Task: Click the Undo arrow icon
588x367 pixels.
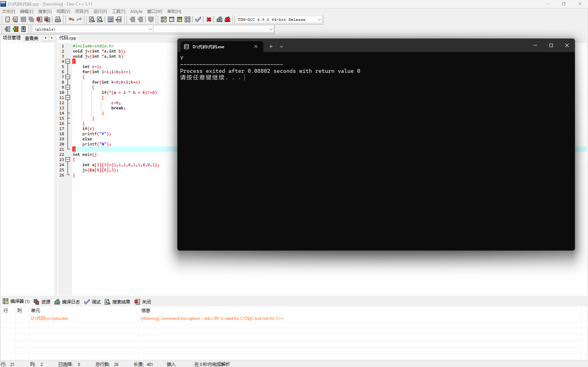Action: coord(71,20)
